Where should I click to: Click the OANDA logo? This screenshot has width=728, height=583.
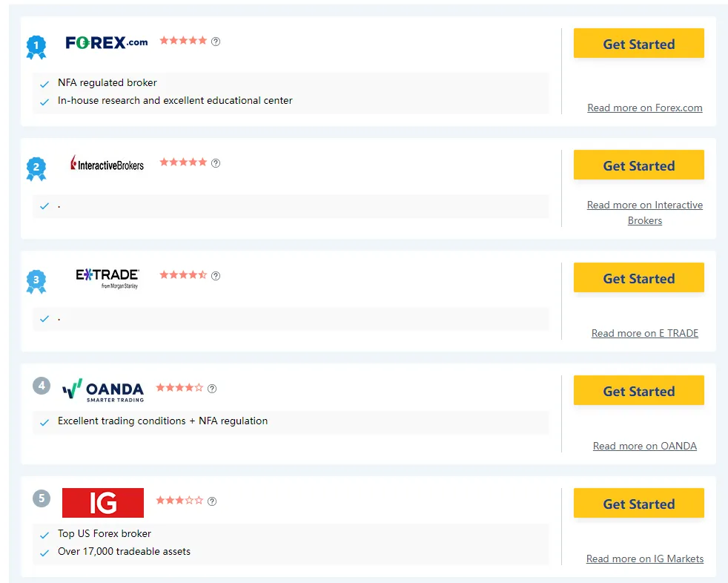(x=103, y=390)
